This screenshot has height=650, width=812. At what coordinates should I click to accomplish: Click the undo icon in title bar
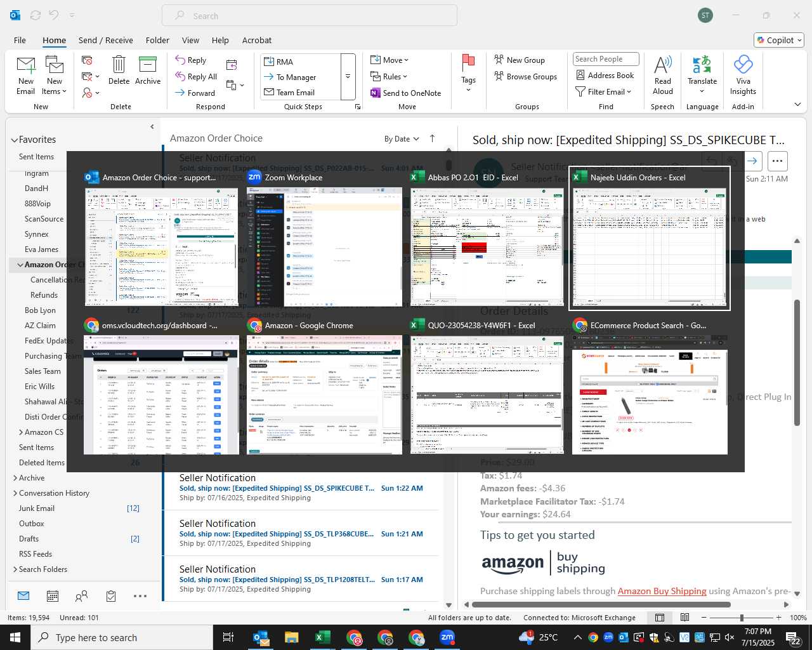pos(54,15)
